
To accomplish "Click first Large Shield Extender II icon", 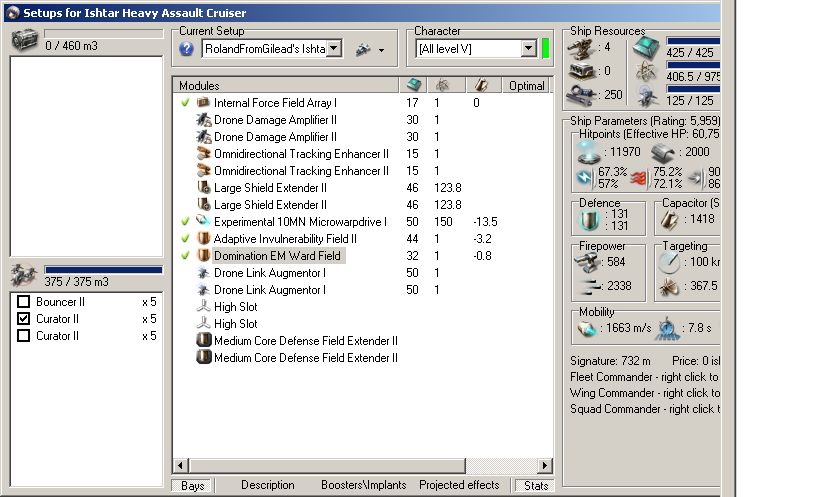I will click(x=203, y=187).
